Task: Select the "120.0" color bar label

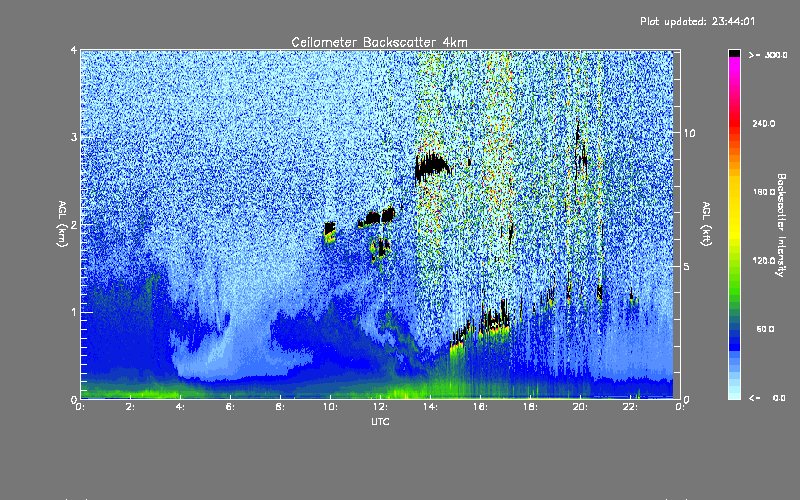Action: coord(764,261)
